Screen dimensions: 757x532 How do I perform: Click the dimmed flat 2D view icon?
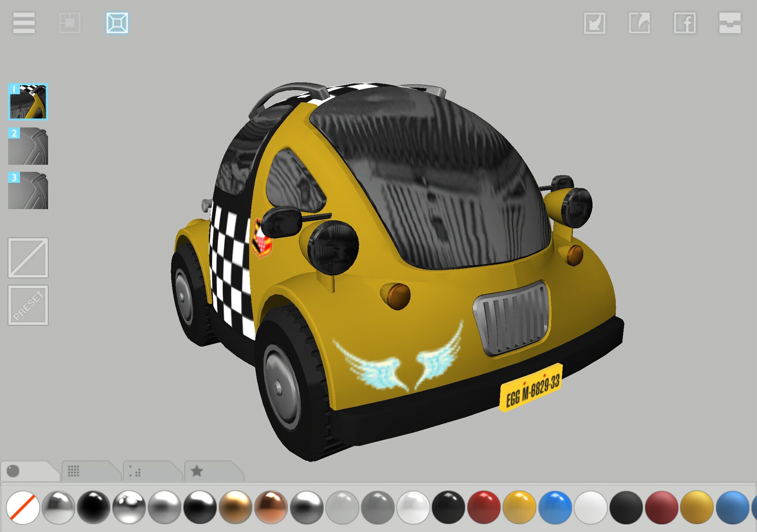(70, 23)
